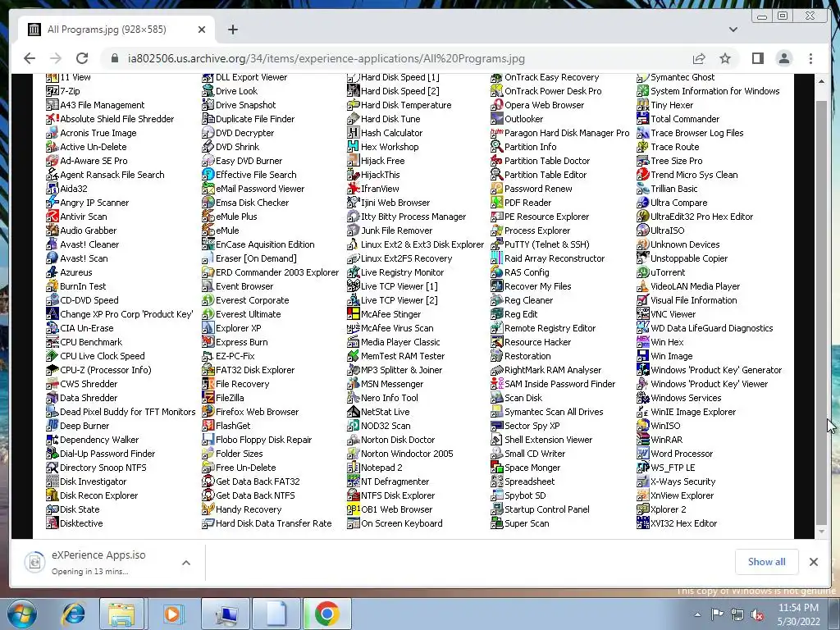This screenshot has width=840, height=630.
Task: Click the Firefox Web Browser icon
Action: pos(208,412)
